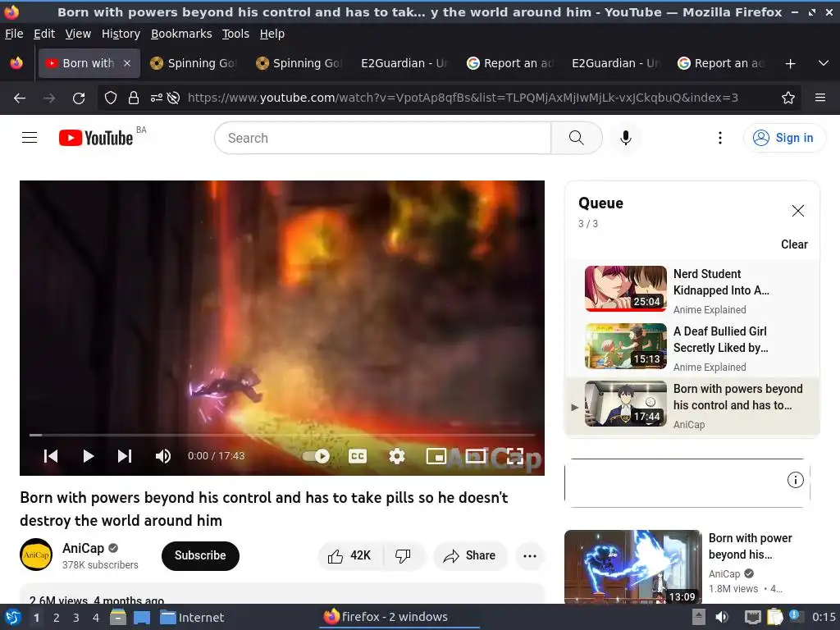Switch to workspace 2
Image resolution: width=840 pixels, height=630 pixels.
57,618
